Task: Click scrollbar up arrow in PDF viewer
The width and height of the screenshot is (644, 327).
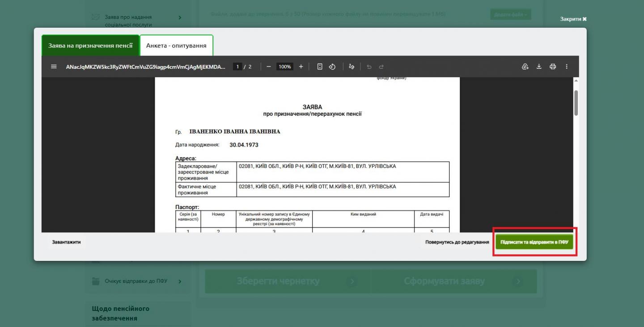Action: pos(576,80)
